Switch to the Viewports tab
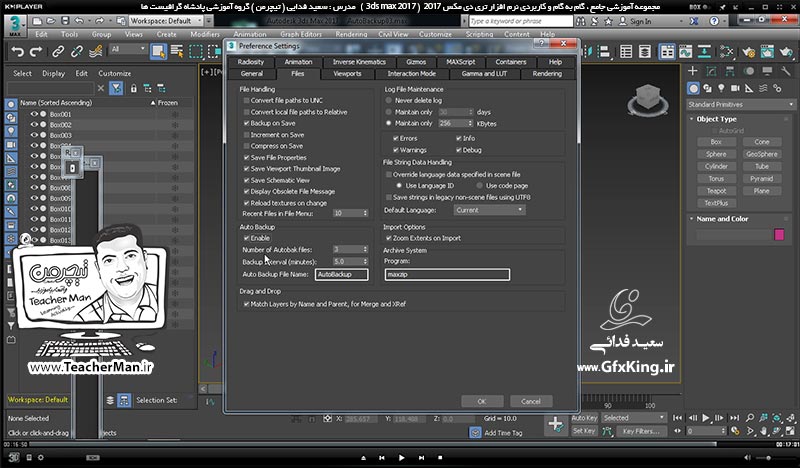The height and width of the screenshot is (468, 800). [x=347, y=74]
